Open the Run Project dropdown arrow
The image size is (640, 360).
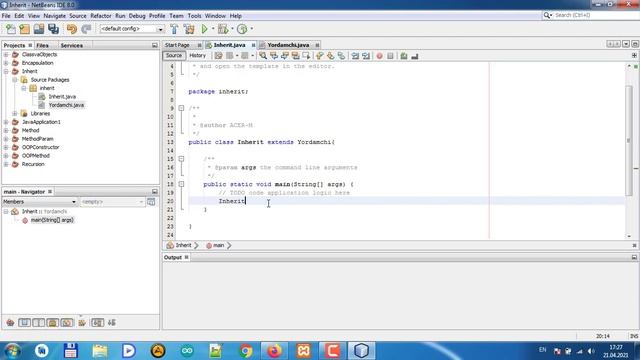coord(213,29)
